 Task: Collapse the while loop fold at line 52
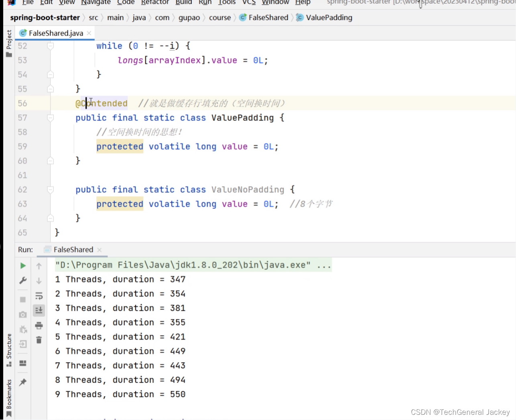(x=50, y=46)
